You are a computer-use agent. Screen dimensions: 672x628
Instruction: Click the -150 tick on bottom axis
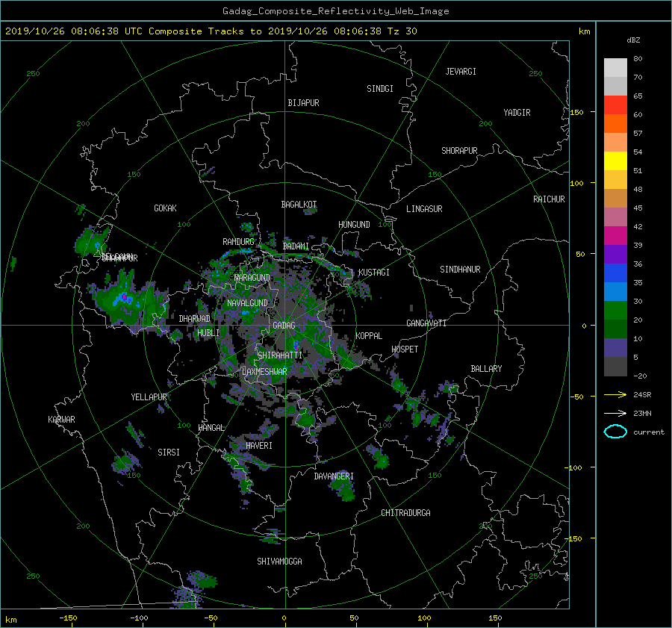coord(68,618)
